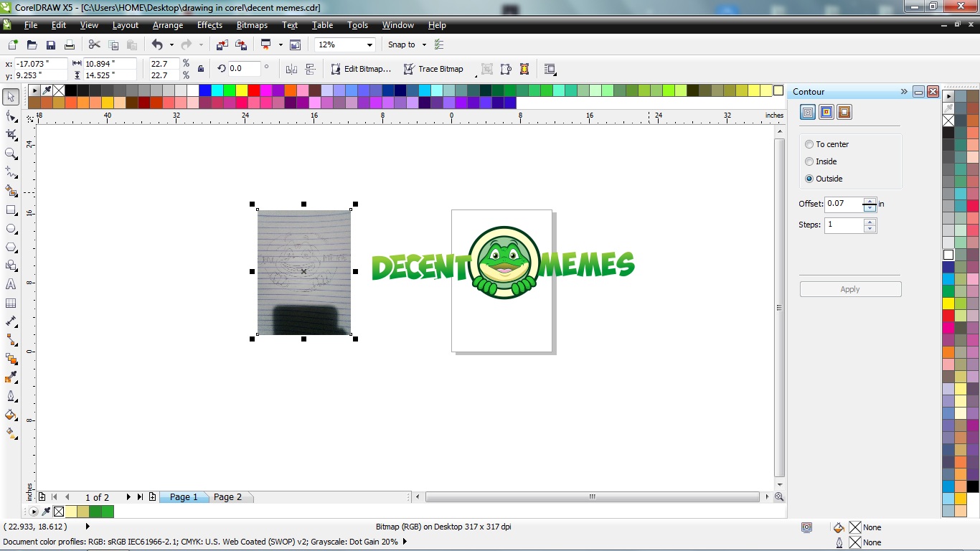Create a new document

[x=13, y=44]
